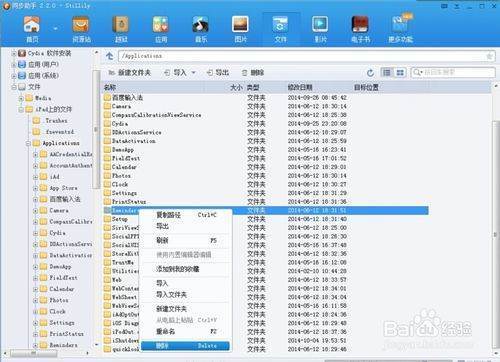
Task: Select fseventsd folder in sidebar tree
Action: click(54, 132)
